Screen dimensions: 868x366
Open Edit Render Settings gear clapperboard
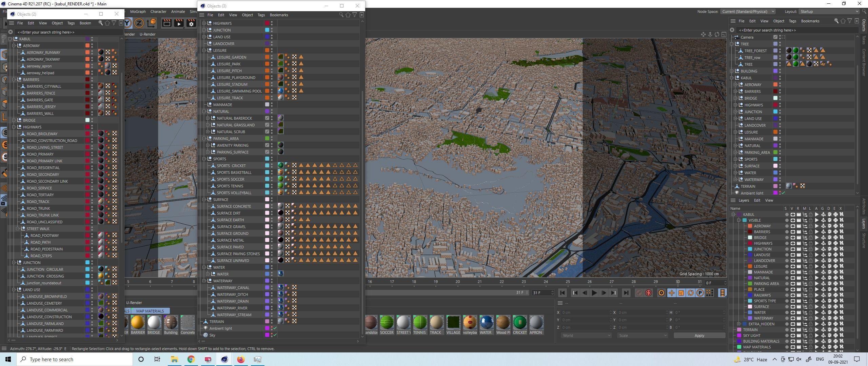click(191, 23)
